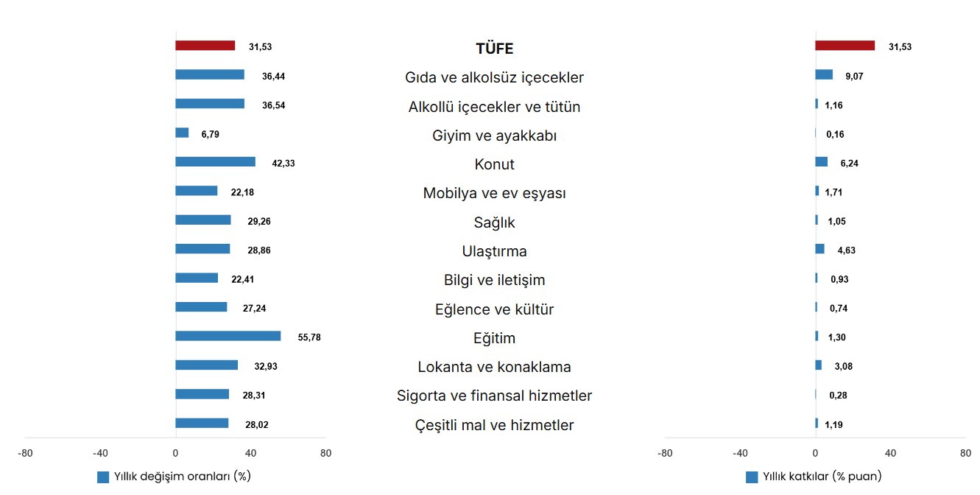Click the blue legend square for Yıllık katkılar

752,477
